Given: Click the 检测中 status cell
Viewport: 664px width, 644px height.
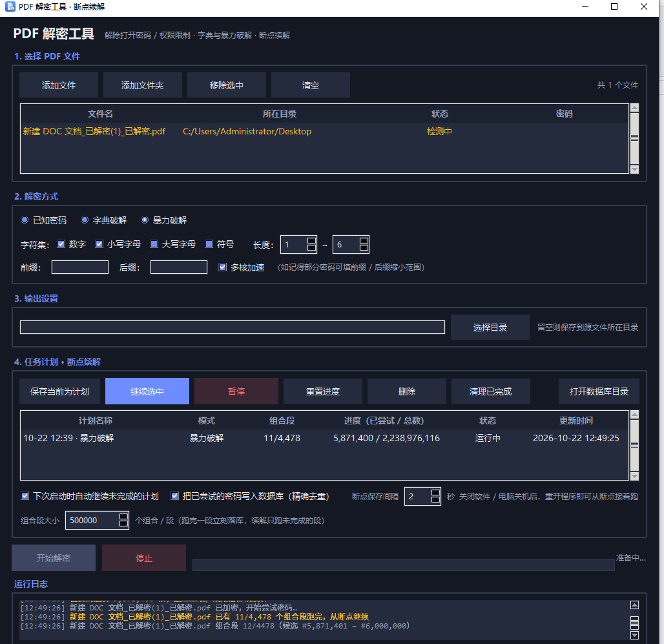Looking at the screenshot, I should coord(439,131).
